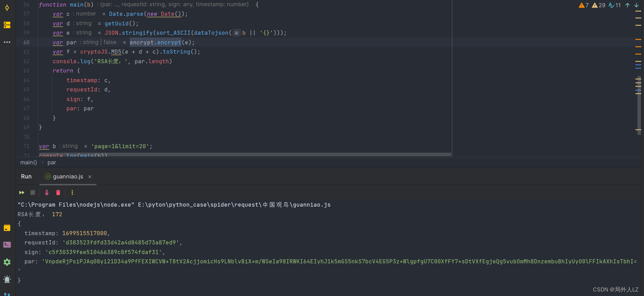Select the guanniao.js run tab
644x296 pixels.
tap(68, 177)
